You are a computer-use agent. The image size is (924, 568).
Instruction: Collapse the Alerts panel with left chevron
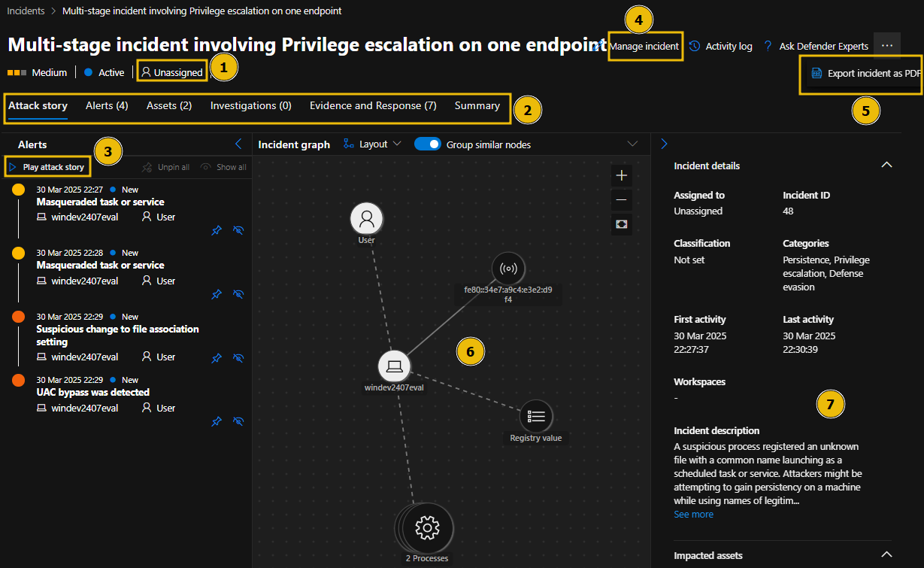pos(239,143)
